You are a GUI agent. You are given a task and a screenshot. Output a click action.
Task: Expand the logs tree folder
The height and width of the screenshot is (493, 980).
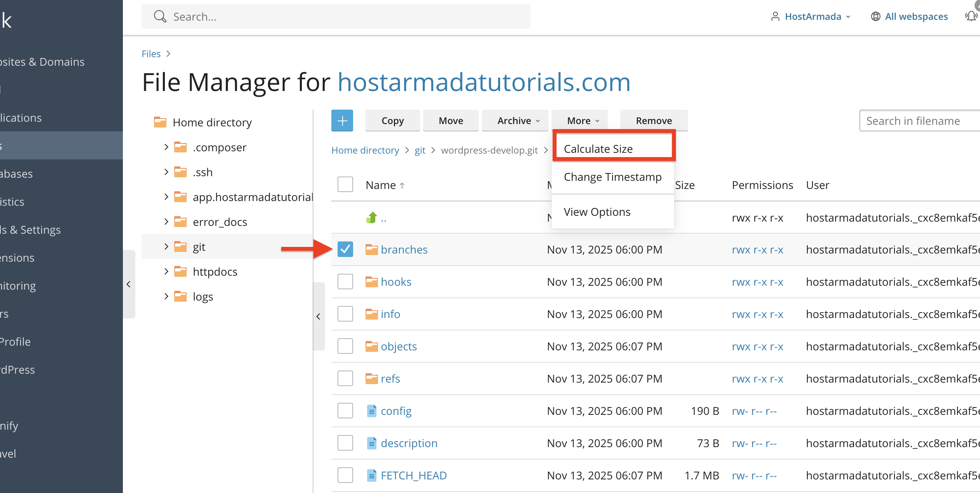(166, 297)
